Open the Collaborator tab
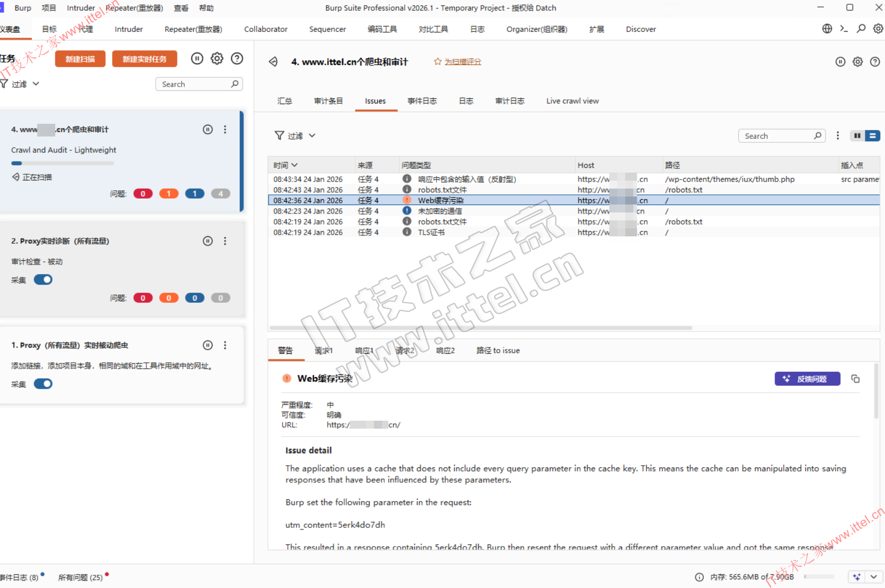The image size is (885, 588). 266,29
